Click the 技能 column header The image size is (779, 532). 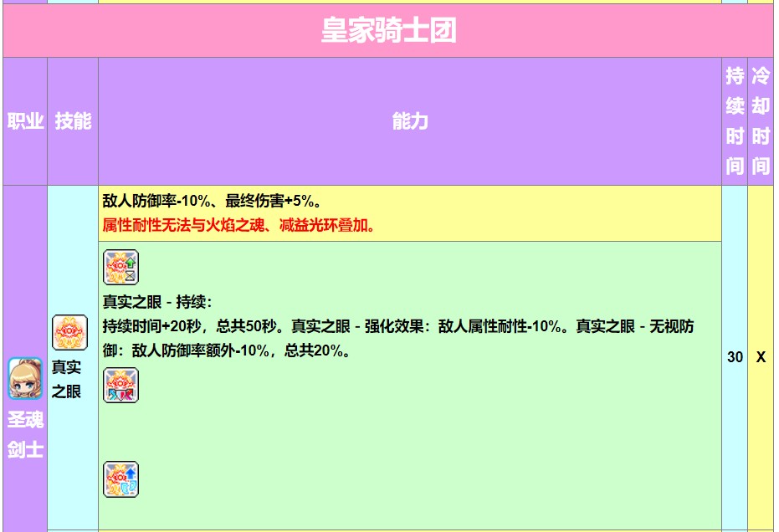point(73,121)
